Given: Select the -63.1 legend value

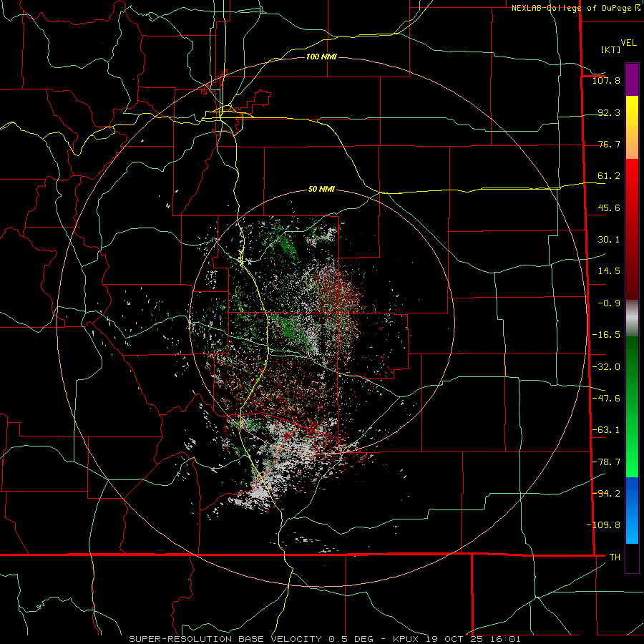Looking at the screenshot, I should [606, 430].
